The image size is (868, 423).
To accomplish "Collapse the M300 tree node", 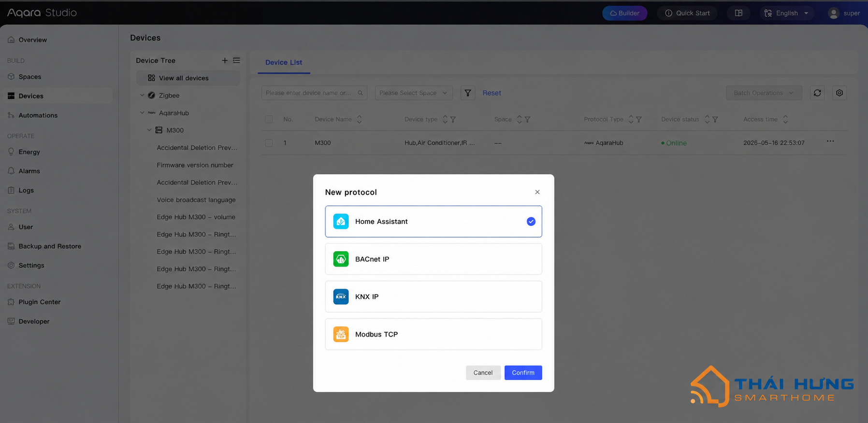I will [149, 130].
